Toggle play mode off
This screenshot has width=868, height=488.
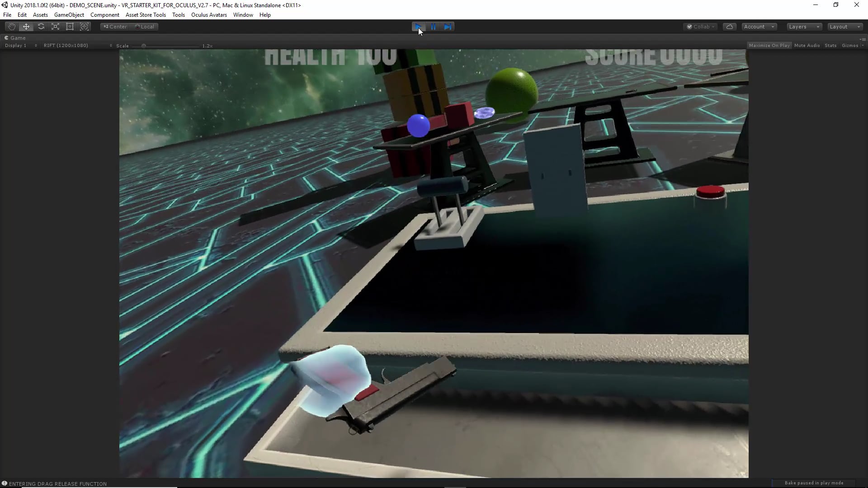point(418,27)
